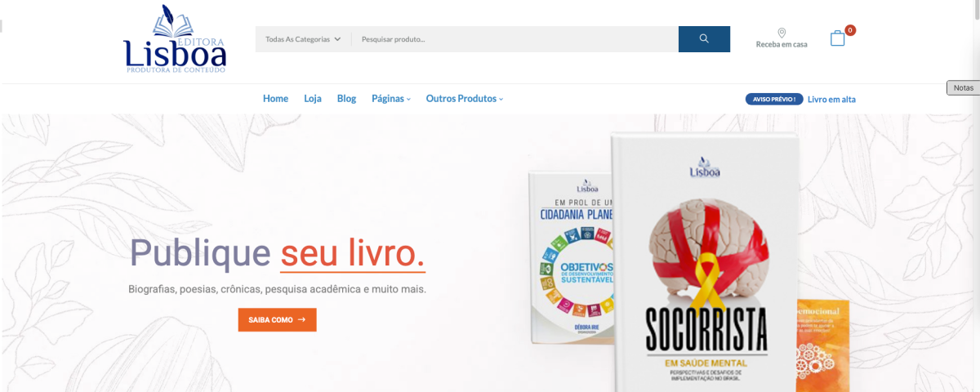Click the arrow on Saiba Como button
Viewport: 980px width, 392px height.
pyautogui.click(x=302, y=320)
